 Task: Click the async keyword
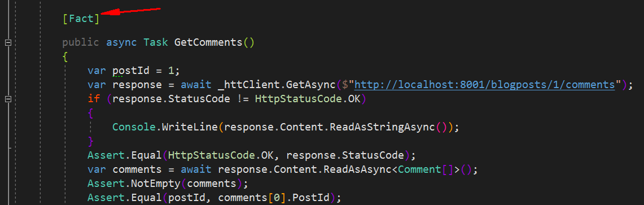[x=121, y=42]
